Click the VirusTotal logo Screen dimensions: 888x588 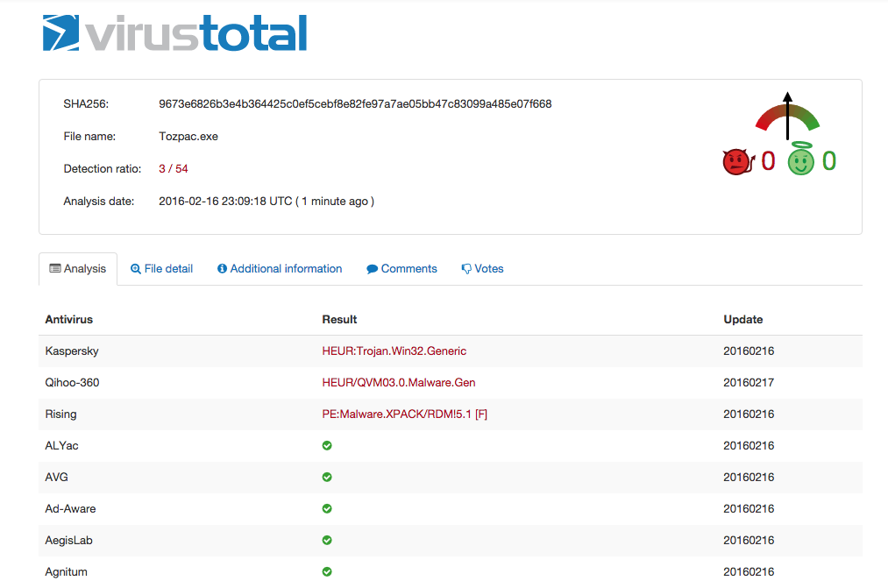point(175,32)
